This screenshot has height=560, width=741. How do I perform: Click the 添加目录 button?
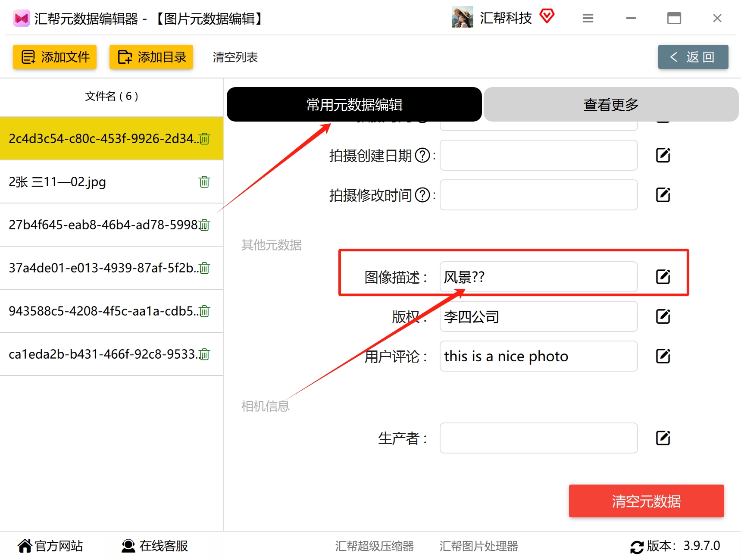pyautogui.click(x=151, y=56)
